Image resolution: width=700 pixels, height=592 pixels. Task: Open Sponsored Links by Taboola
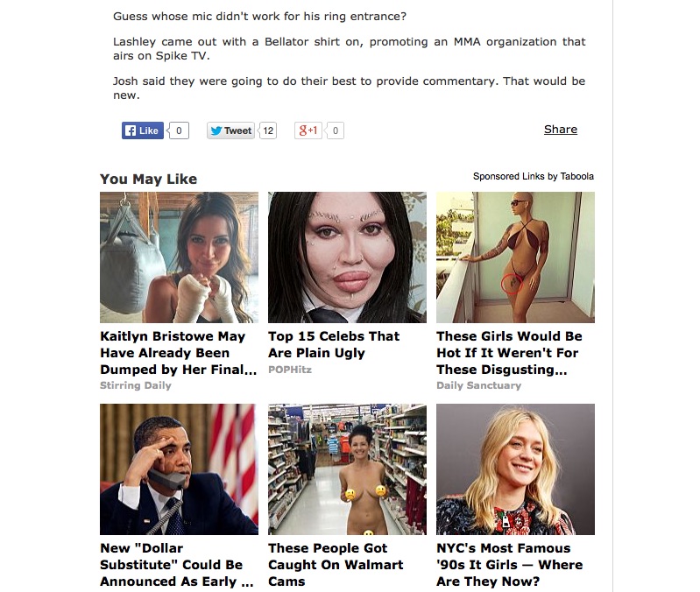pos(534,176)
